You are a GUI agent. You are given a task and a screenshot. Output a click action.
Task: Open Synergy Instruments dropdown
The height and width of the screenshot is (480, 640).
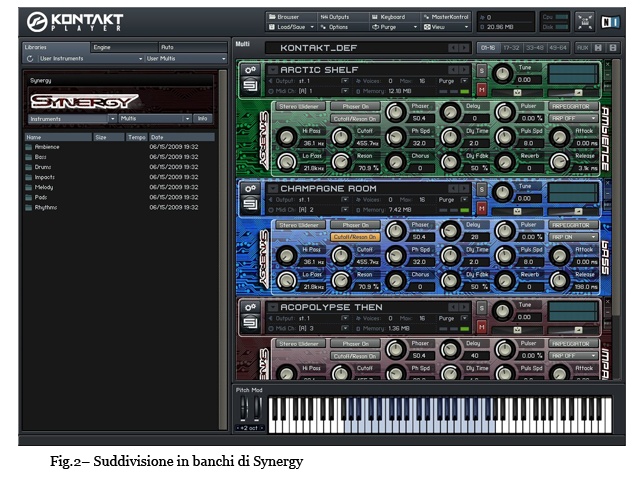coord(72,119)
